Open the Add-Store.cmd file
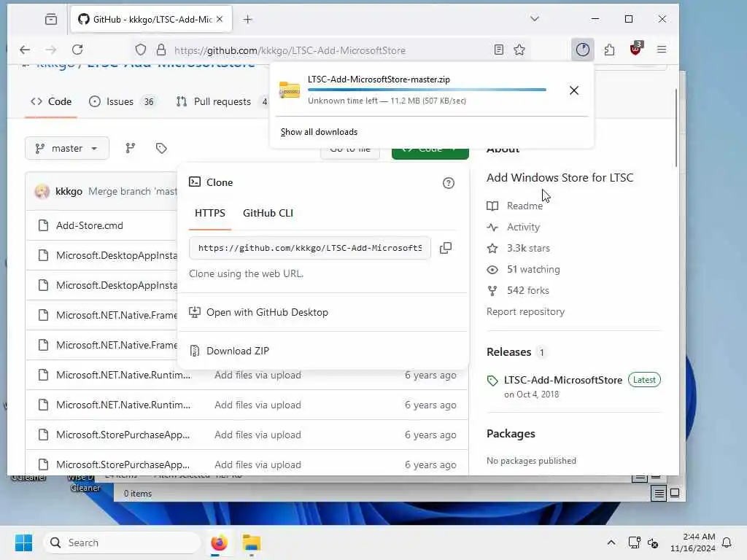Screen dimensions: 747x560 point(90,225)
